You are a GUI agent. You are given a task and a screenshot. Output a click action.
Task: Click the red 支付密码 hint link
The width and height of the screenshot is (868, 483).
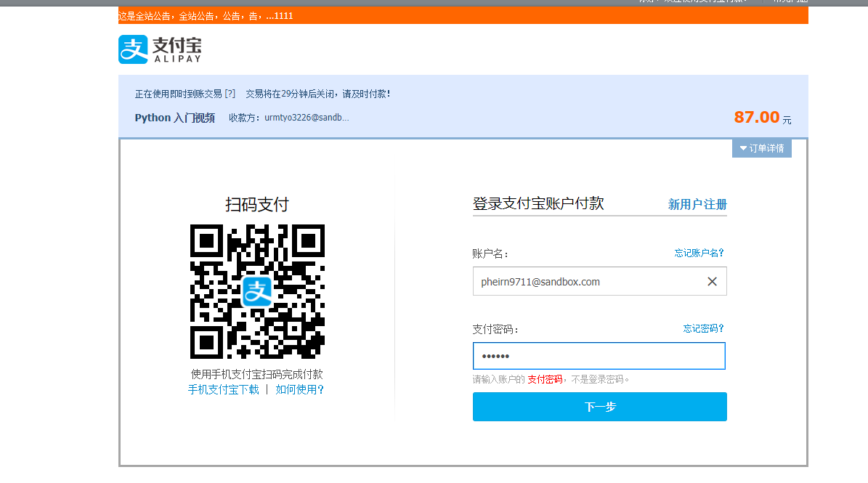coord(545,378)
